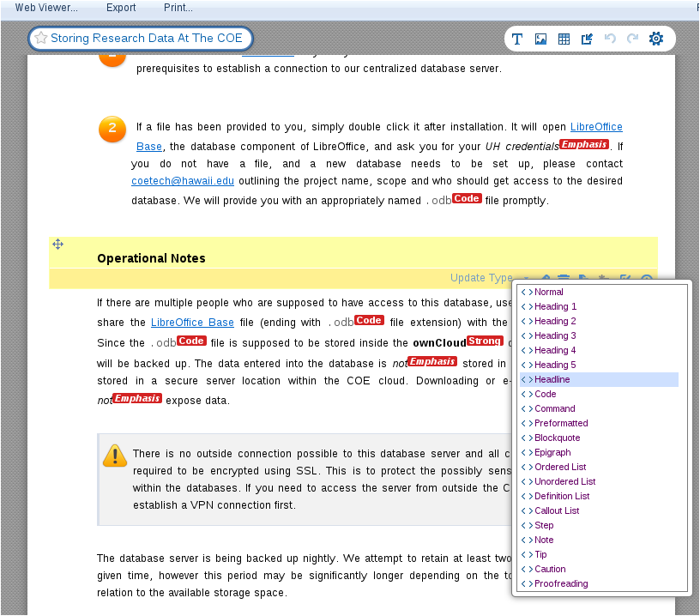Click the yellow warning triangle icon
Image resolution: width=700 pixels, height=616 pixels.
click(x=115, y=456)
